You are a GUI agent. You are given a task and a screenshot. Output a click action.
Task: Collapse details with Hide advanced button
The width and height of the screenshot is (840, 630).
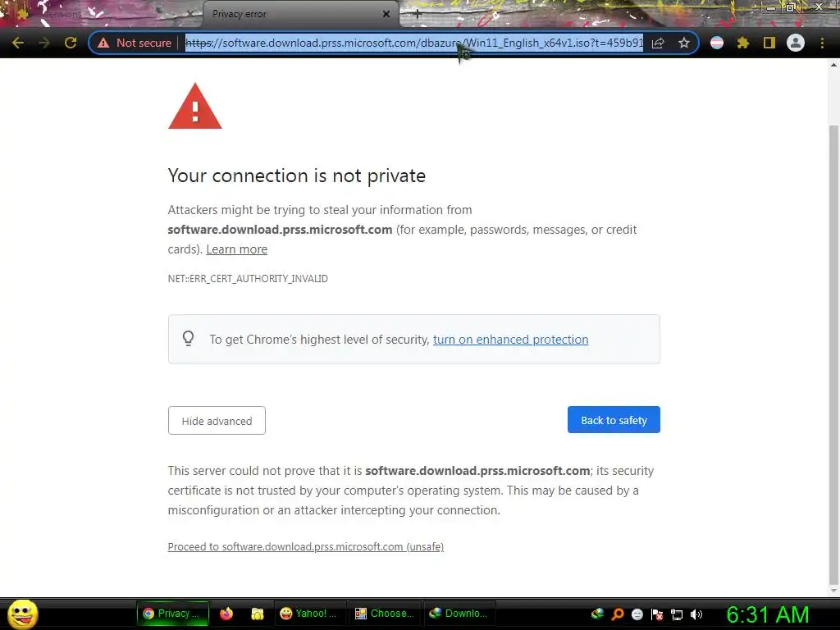coord(217,421)
